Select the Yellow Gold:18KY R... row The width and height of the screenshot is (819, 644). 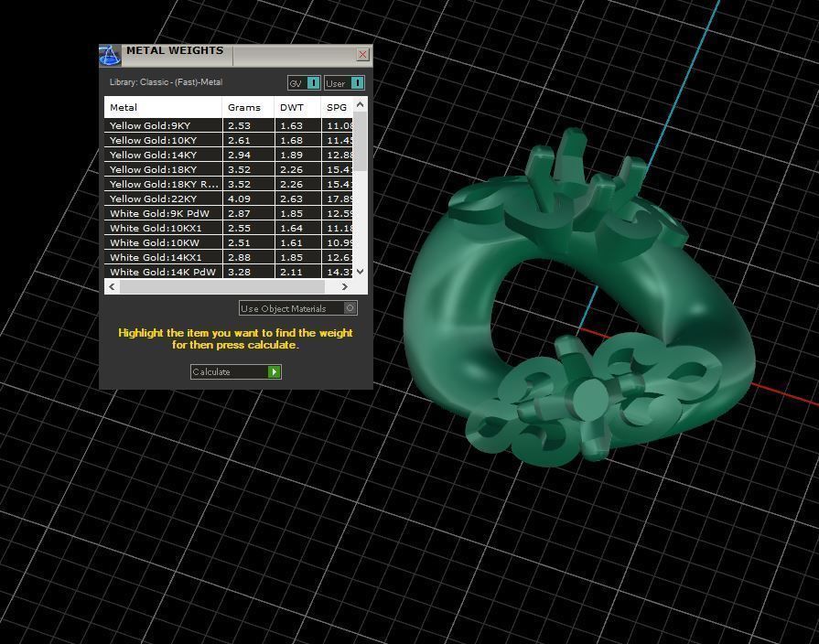pos(229,184)
